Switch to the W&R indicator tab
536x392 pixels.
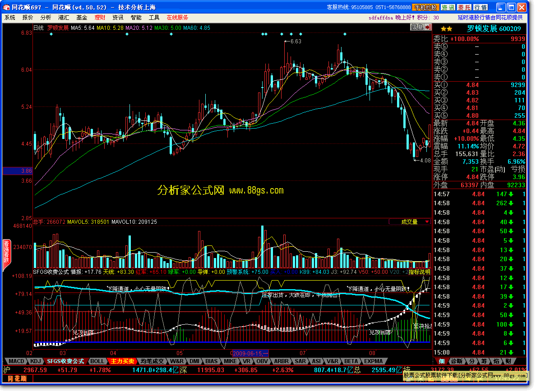point(177,362)
